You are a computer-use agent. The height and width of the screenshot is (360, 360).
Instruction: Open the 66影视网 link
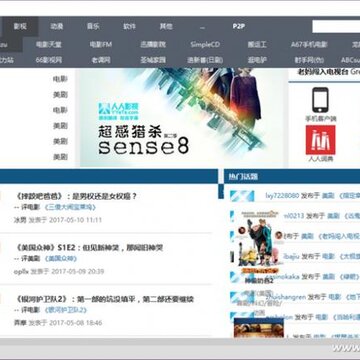click(x=49, y=60)
